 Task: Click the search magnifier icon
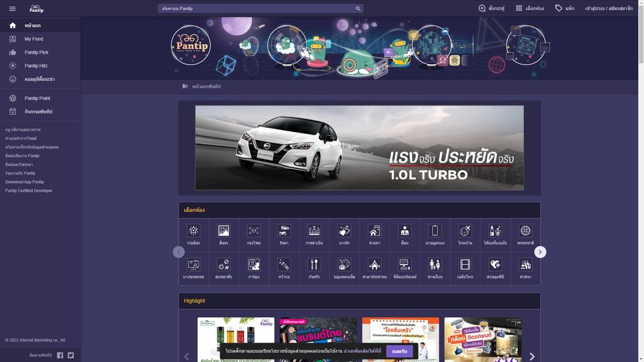[358, 8]
